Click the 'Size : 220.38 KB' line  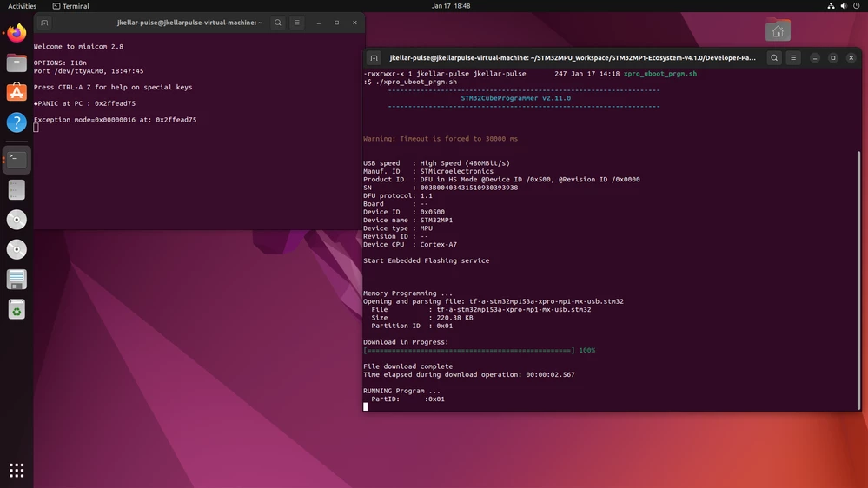pos(422,318)
